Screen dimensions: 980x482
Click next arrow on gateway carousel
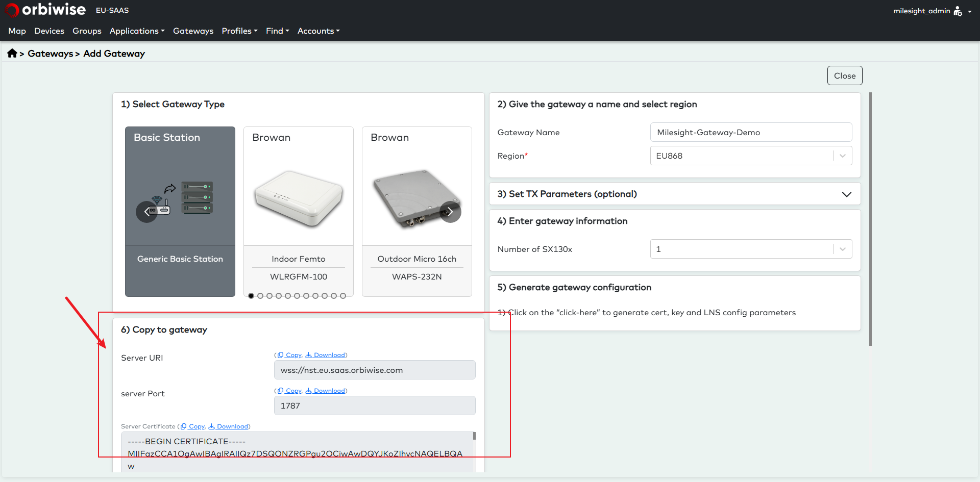(x=450, y=212)
